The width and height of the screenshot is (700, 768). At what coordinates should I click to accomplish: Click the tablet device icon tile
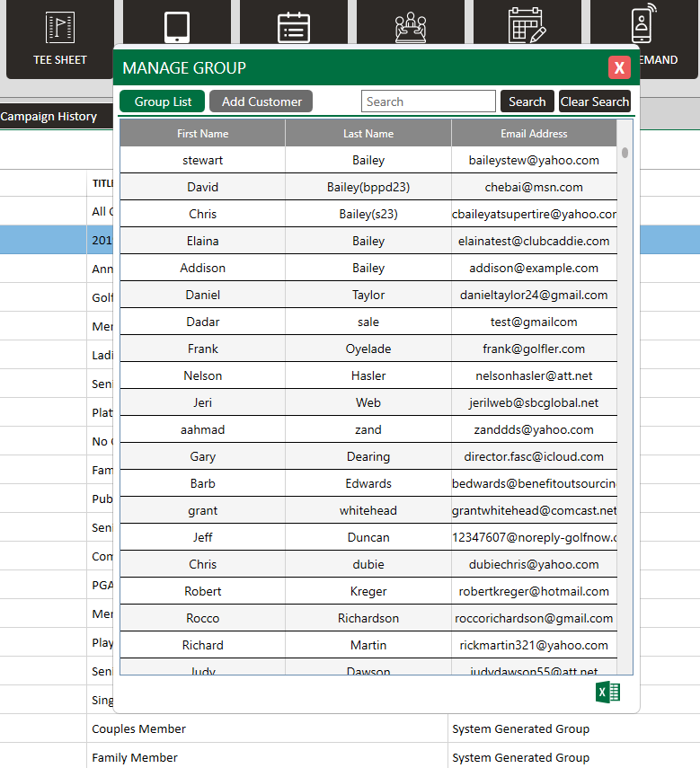click(177, 26)
